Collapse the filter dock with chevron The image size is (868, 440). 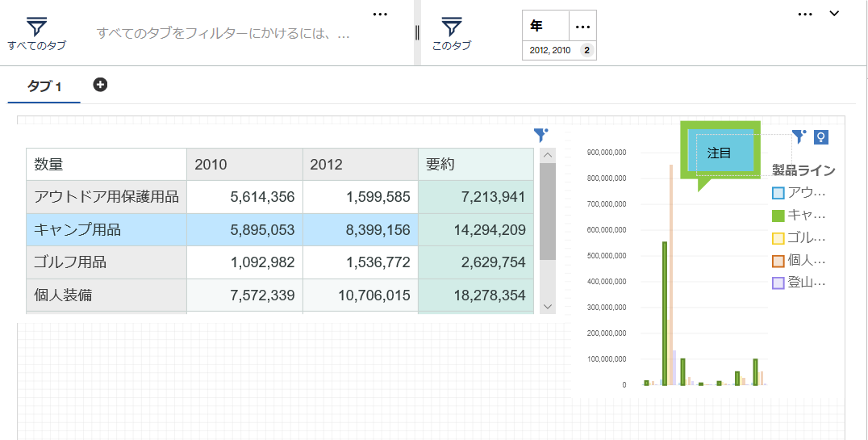pyautogui.click(x=834, y=14)
